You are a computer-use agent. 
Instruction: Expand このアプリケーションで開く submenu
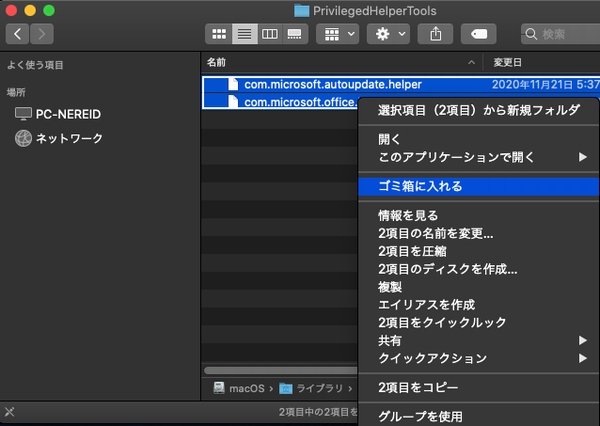pos(479,157)
